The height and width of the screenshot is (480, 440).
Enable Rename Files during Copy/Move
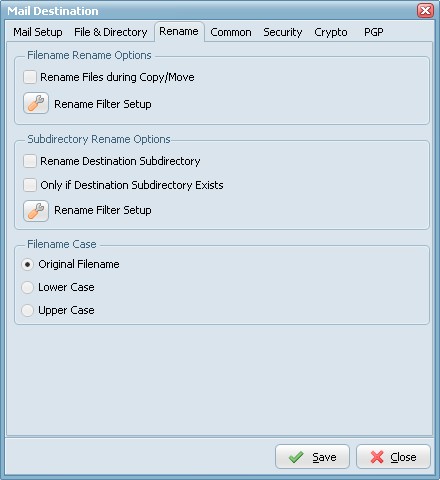[x=30, y=77]
